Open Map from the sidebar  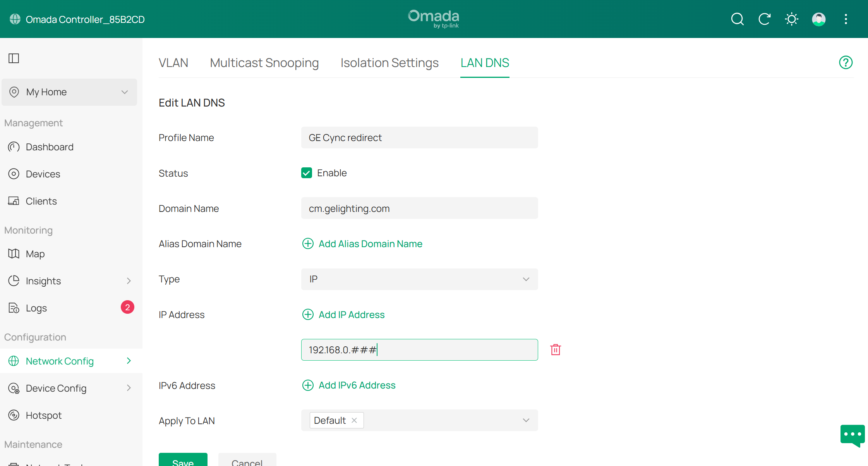35,254
